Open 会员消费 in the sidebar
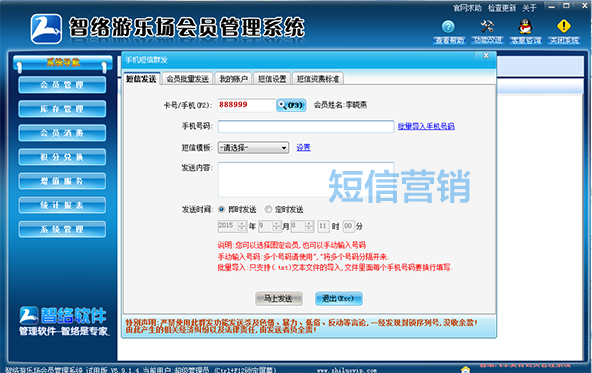Screen dimensions: 592x373 [62, 133]
